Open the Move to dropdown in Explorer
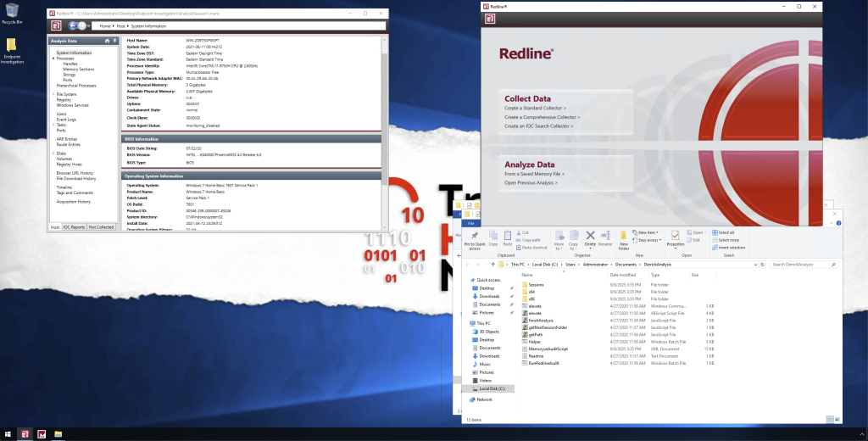This screenshot has height=441, width=868. click(x=559, y=240)
